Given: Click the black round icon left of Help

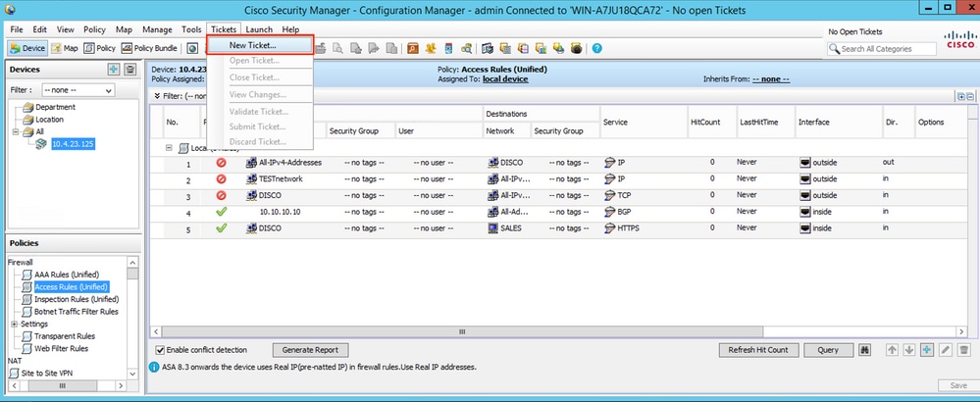Looking at the screenshot, I should point(576,48).
